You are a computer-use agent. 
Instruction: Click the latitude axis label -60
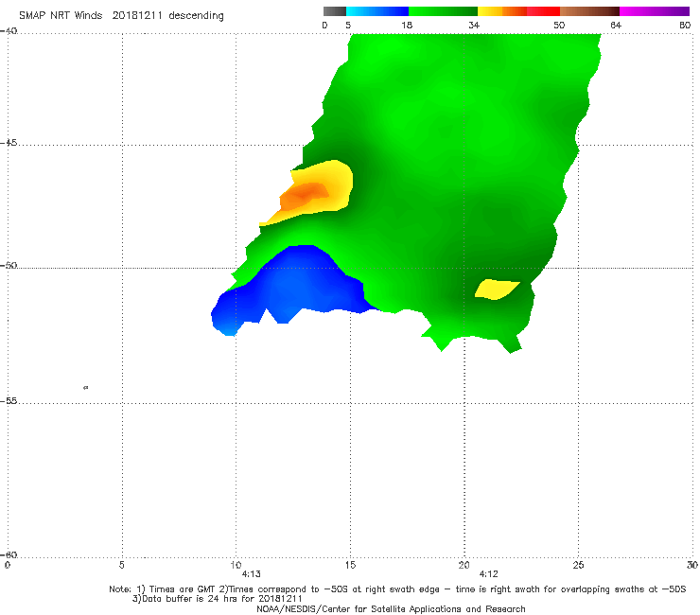9,555
